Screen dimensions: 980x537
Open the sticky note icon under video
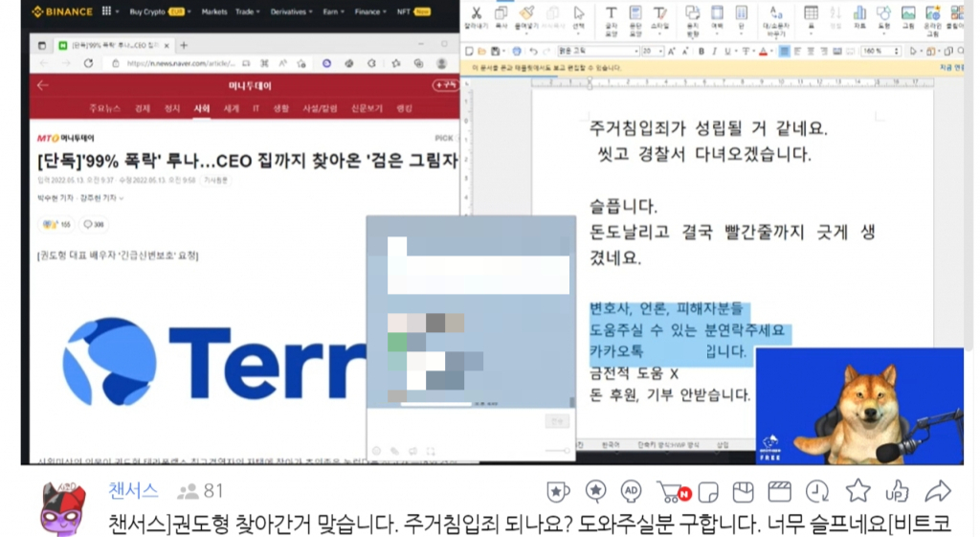pos(708,493)
